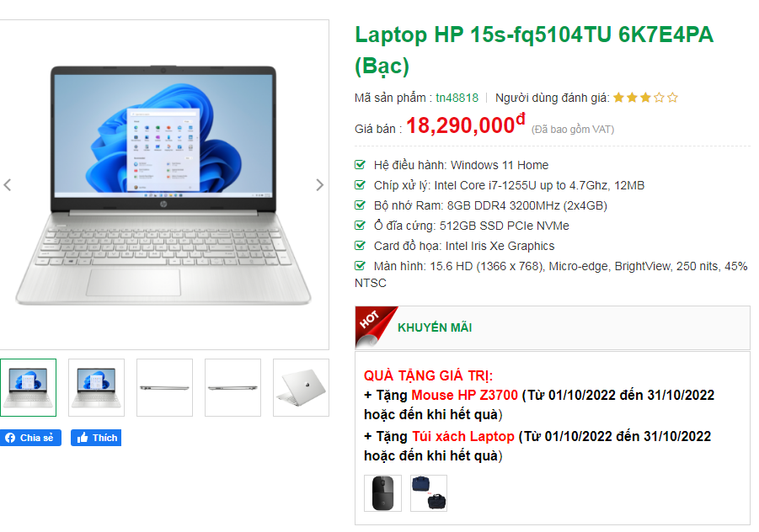Select the third thumbnail showing laptop side profile
The image size is (759, 532).
click(164, 387)
